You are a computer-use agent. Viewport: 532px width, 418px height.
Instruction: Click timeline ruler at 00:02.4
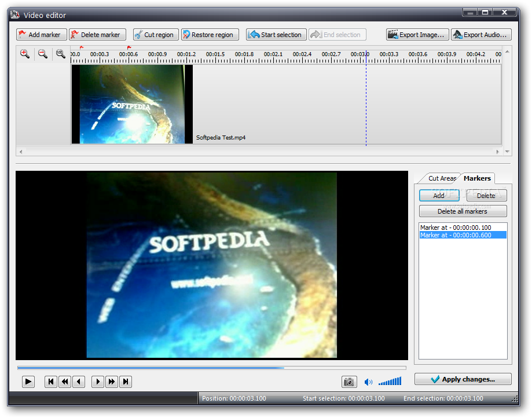(x=302, y=54)
